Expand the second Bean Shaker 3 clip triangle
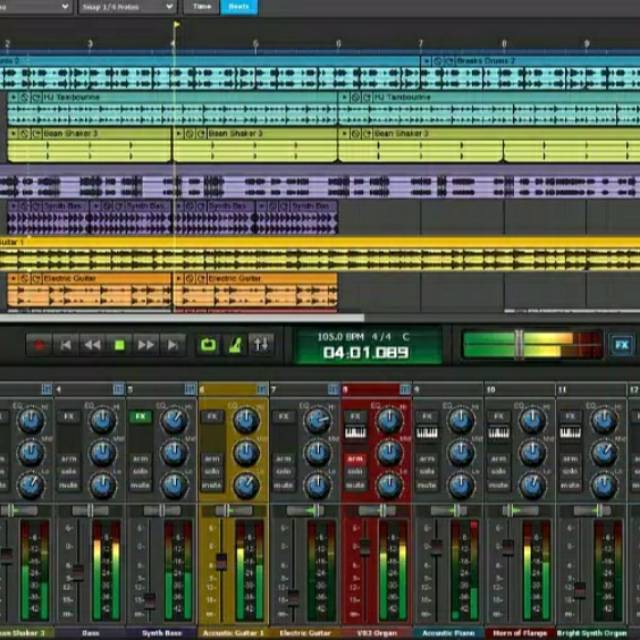The width and height of the screenshot is (640, 640). (178, 133)
